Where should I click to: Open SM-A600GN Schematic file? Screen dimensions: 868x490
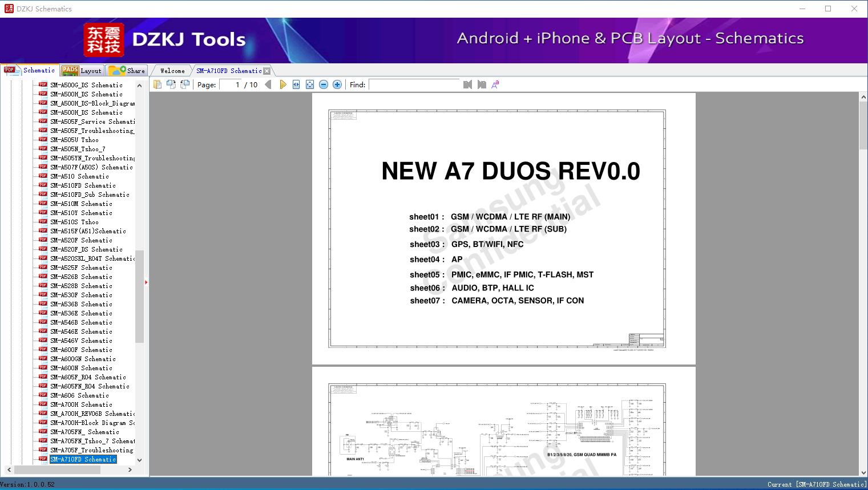(83, 359)
